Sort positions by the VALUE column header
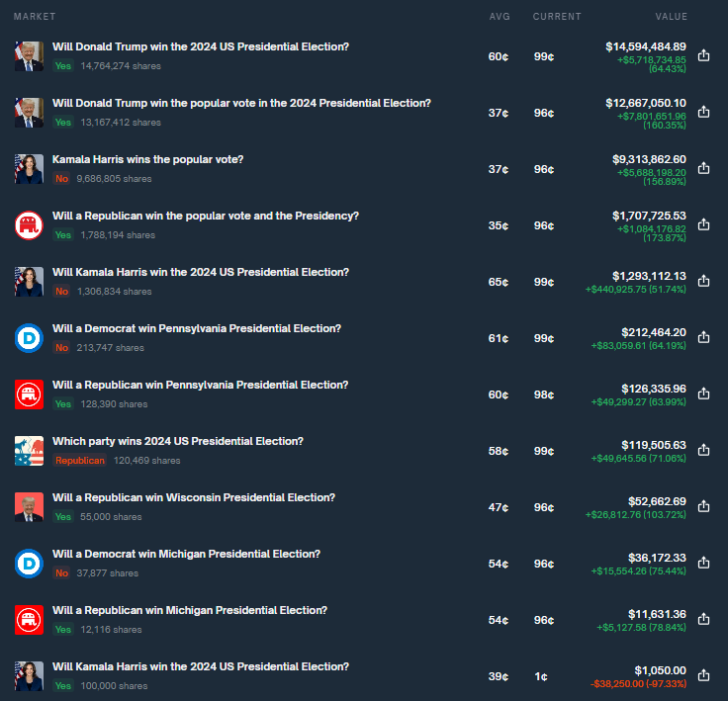728x701 pixels. click(671, 17)
